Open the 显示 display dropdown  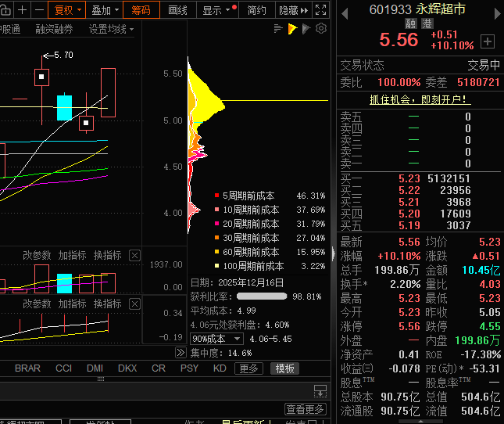216,10
